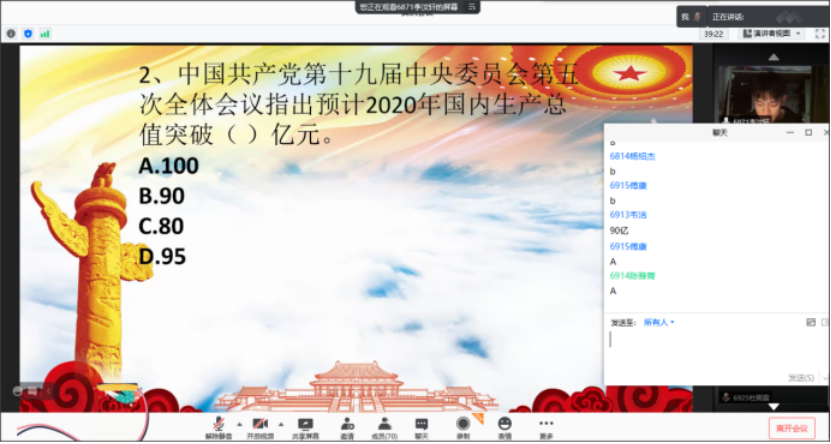The image size is (831, 444).
Task: Open the participants list (成员)
Action: coord(384,425)
